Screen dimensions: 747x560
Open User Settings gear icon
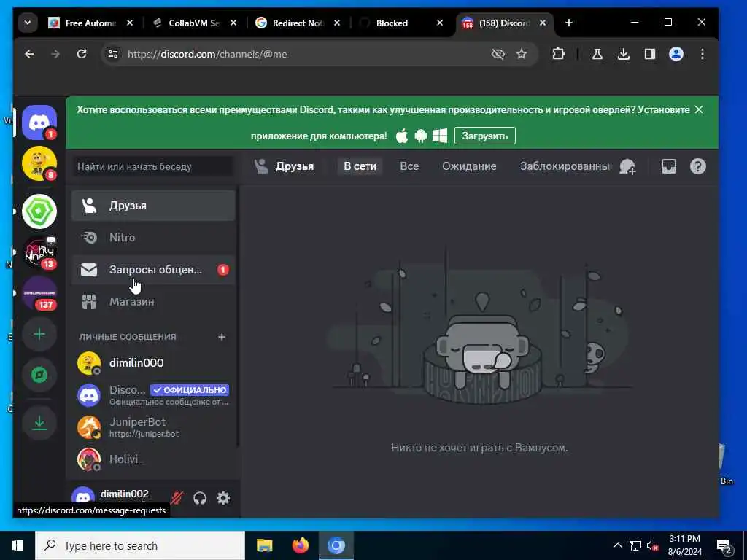[x=223, y=498]
